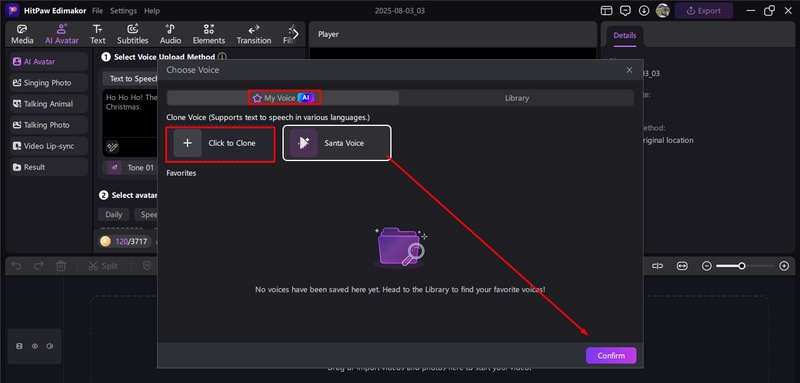Screen dimensions: 800x383
Task: Select Talking Photo in the sidebar
Action: pos(49,125)
